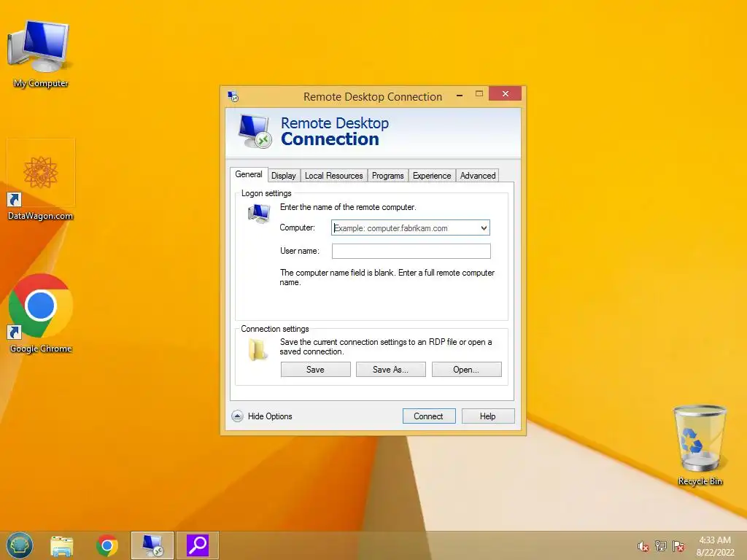Click the Open... button
The image size is (747, 560).
coord(466,370)
